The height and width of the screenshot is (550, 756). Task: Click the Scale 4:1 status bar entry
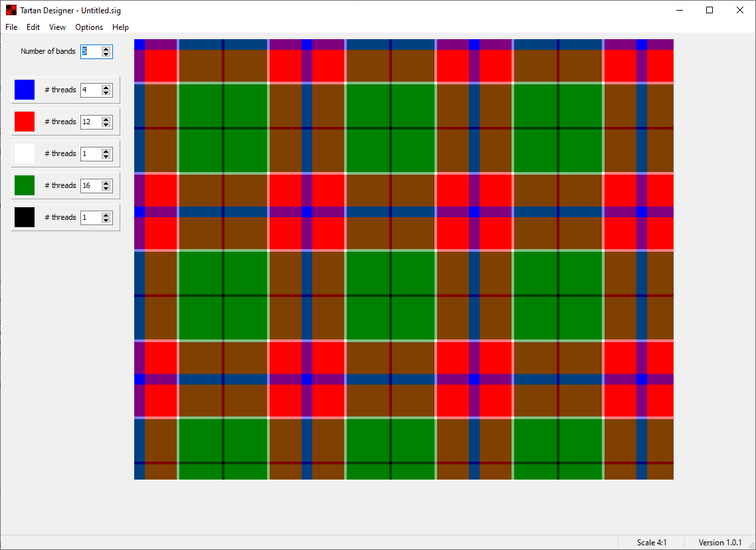(652, 543)
